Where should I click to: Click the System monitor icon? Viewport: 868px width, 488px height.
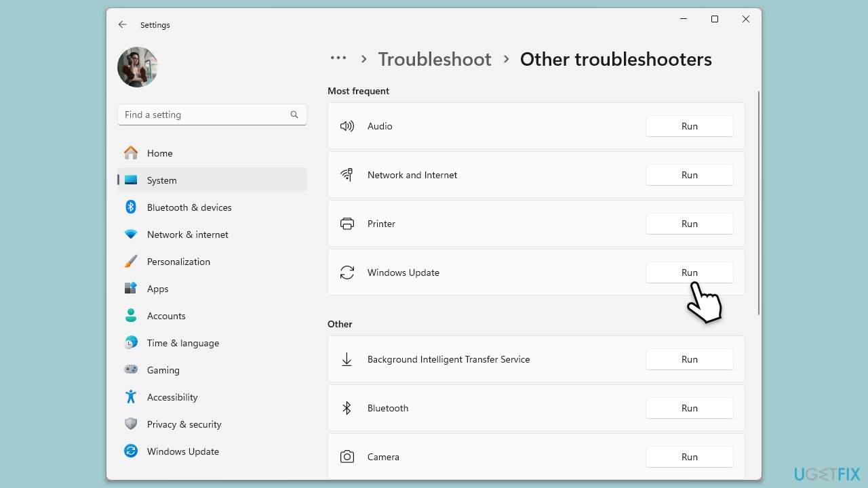click(131, 180)
